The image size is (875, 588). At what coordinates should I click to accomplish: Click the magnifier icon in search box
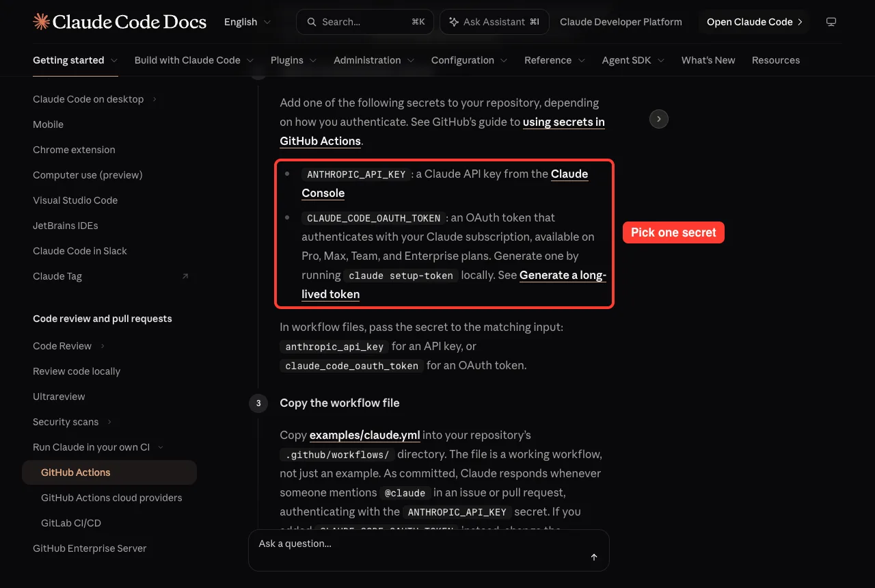(312, 22)
